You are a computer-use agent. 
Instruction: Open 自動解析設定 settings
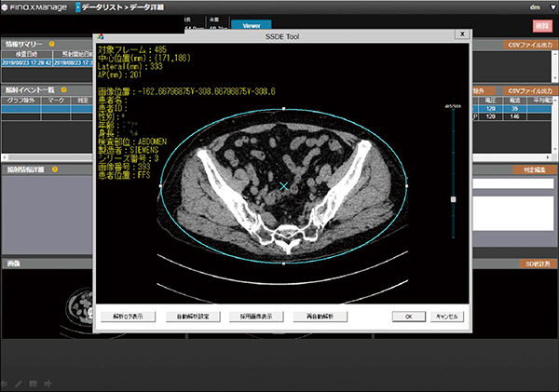tap(192, 317)
